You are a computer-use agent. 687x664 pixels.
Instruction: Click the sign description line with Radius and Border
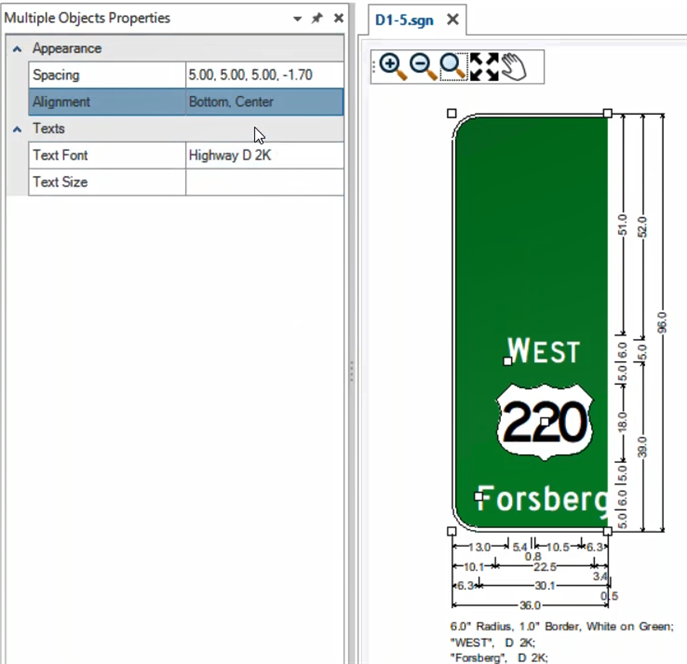(562, 626)
